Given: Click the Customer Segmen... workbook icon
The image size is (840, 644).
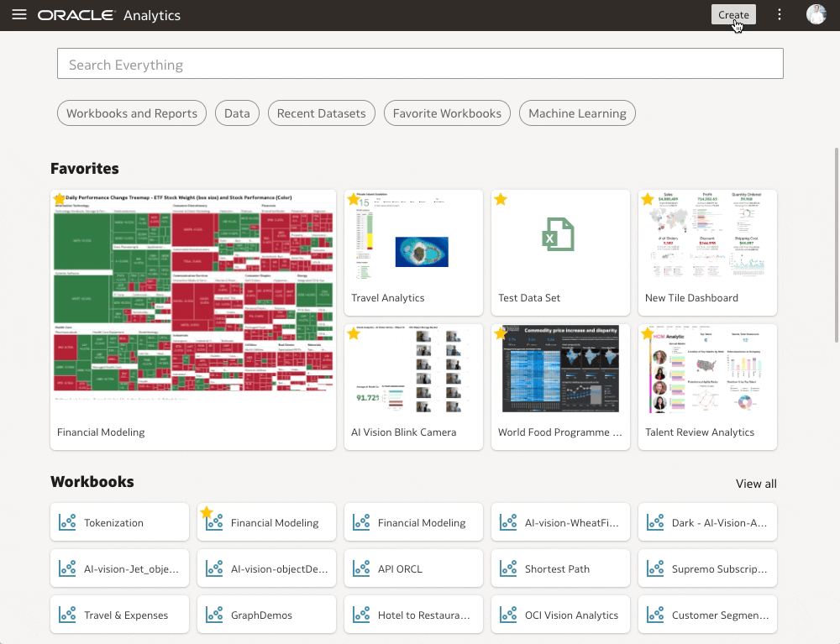Looking at the screenshot, I should [x=655, y=614].
